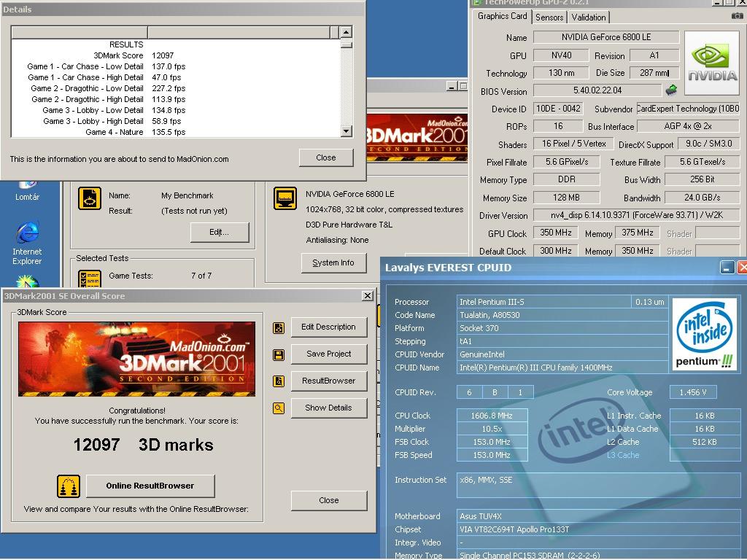Image resolution: width=747 pixels, height=560 pixels.
Task: Click the Save Project floppy icon
Action: [x=279, y=355]
